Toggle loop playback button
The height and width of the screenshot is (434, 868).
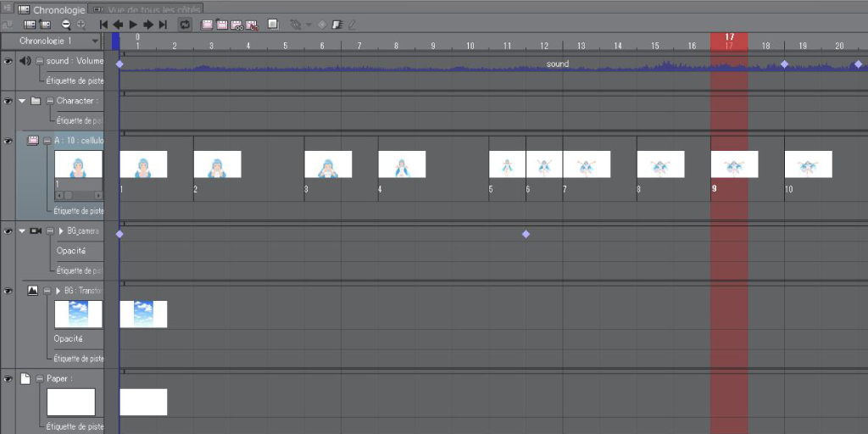185,25
